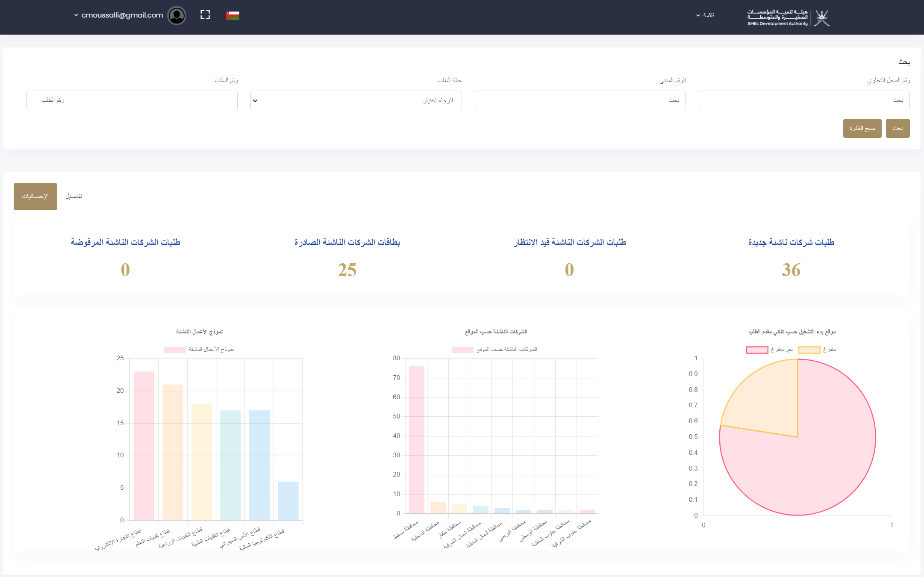Click the tallest محافظة مسقط bar
Image resolution: width=924 pixels, height=577 pixels.
point(416,439)
